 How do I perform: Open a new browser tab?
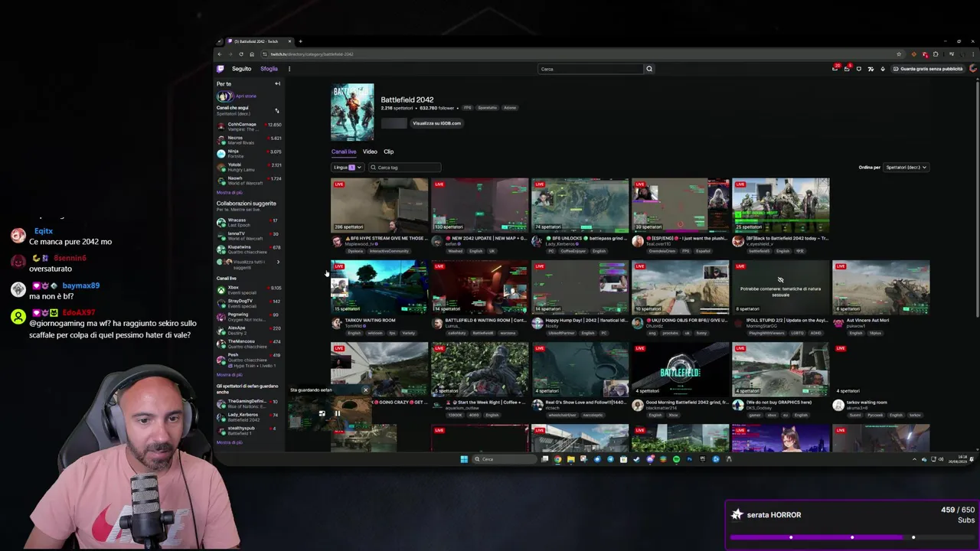[x=300, y=41]
